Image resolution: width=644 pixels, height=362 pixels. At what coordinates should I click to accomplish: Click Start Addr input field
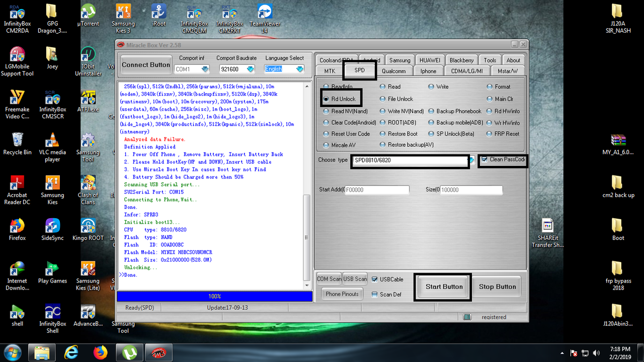(377, 190)
